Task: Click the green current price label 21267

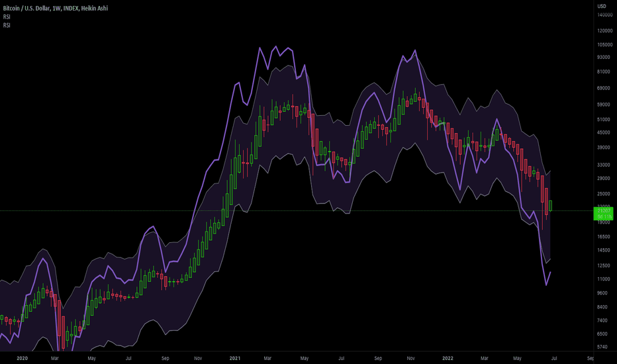Action: point(603,213)
